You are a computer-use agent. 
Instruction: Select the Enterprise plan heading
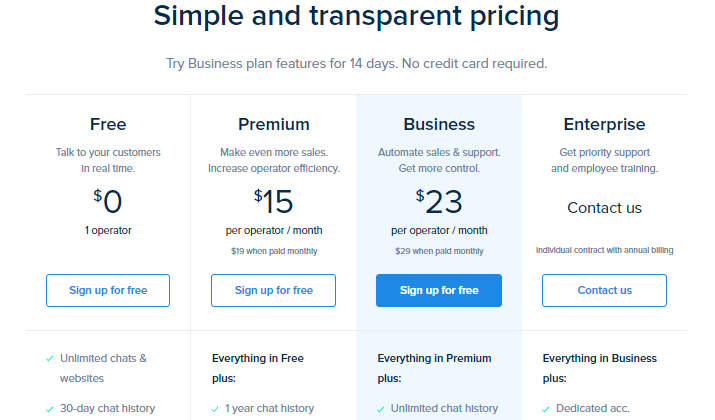tap(604, 124)
